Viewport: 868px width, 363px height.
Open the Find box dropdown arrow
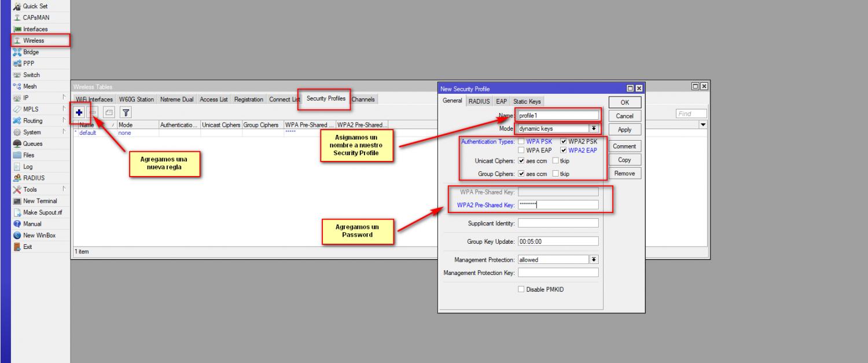pyautogui.click(x=703, y=124)
